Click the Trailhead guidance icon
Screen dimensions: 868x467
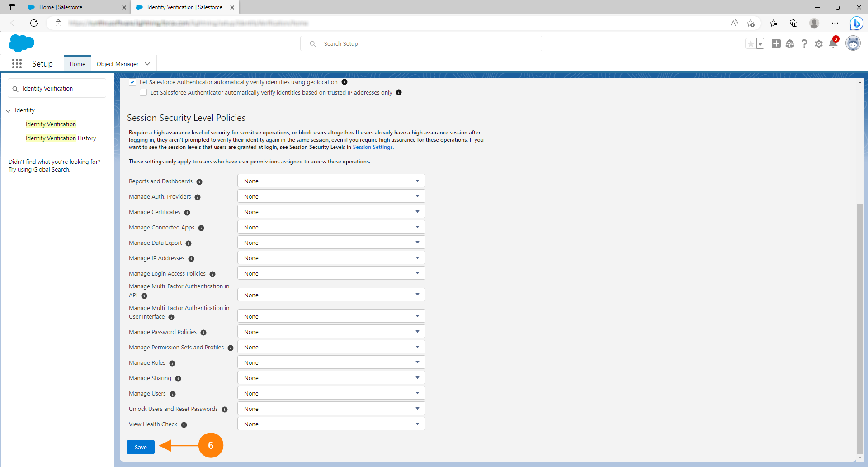pos(790,44)
